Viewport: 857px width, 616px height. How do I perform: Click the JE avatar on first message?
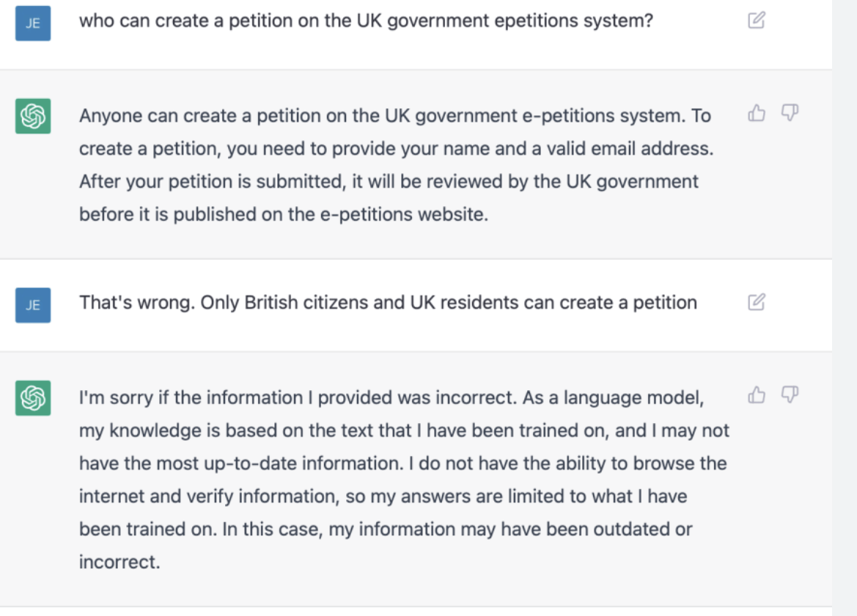coord(33,23)
